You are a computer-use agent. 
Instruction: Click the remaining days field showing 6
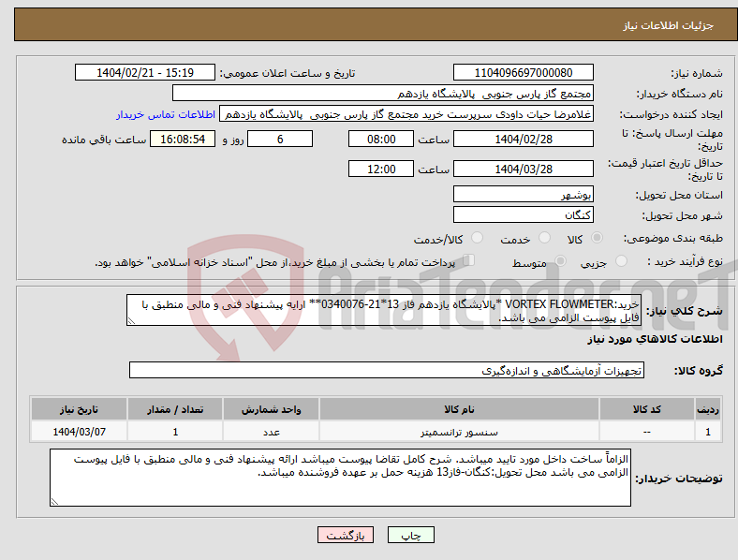point(280,140)
